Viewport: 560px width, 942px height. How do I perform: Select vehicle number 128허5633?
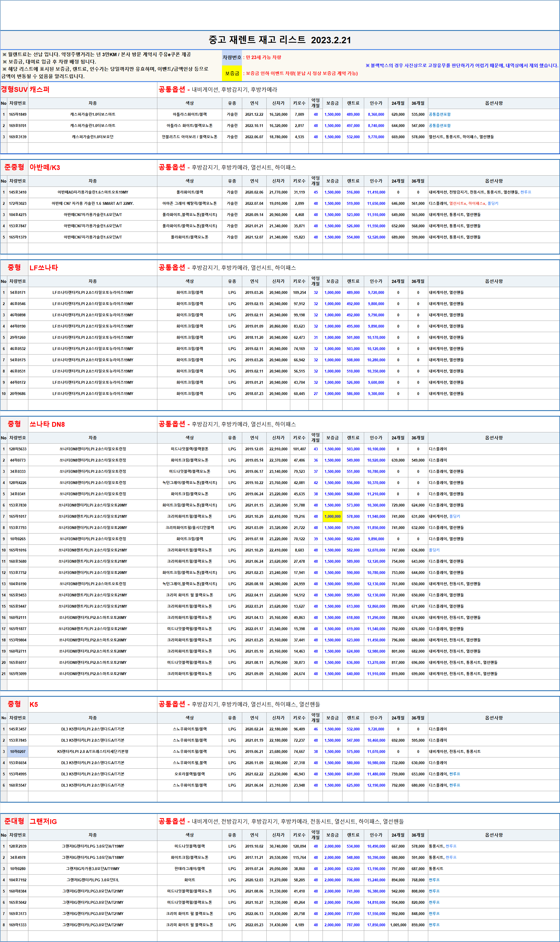pos(18,449)
